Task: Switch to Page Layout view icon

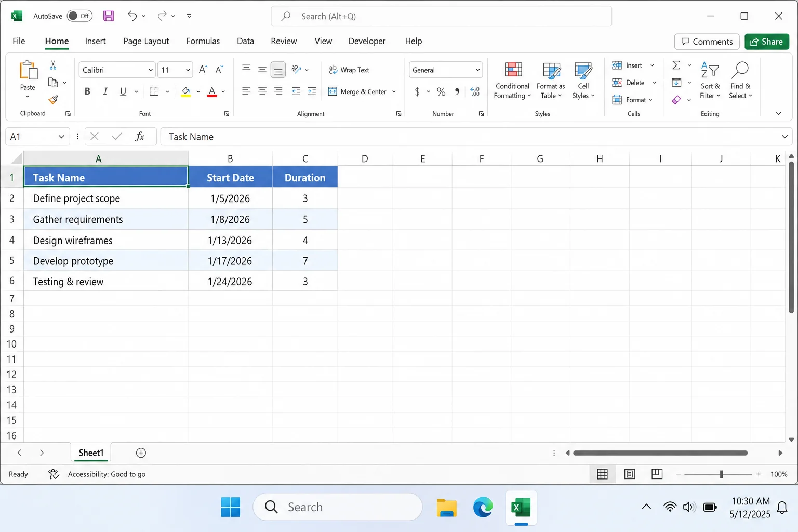Action: pyautogui.click(x=630, y=474)
